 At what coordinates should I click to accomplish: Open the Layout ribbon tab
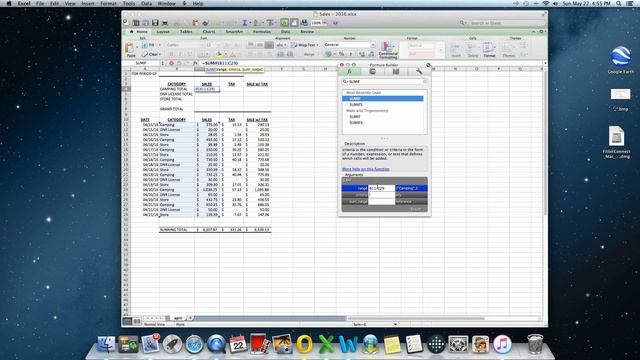coord(163,31)
